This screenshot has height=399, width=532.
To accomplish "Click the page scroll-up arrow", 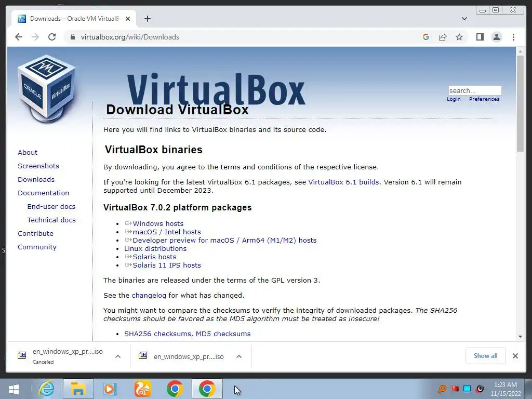I will coord(521,51).
